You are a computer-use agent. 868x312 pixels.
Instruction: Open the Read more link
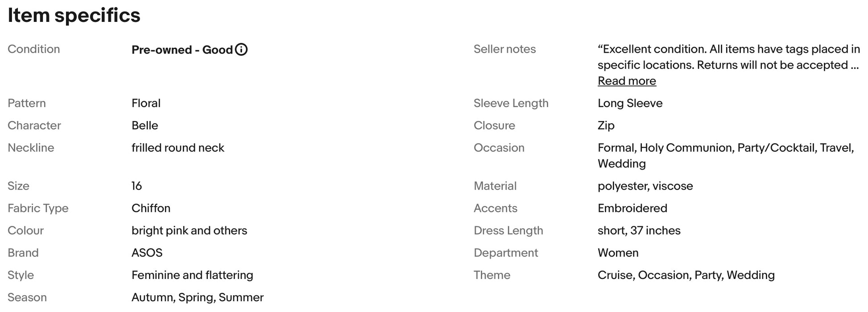627,81
